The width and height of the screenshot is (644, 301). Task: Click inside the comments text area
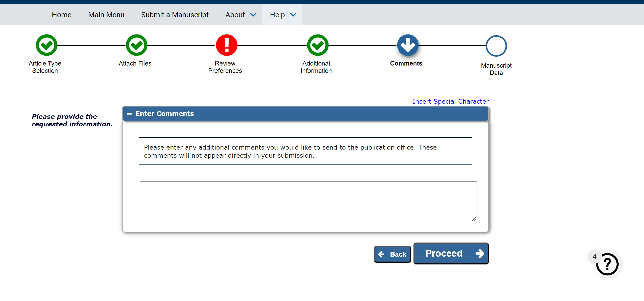(x=308, y=201)
